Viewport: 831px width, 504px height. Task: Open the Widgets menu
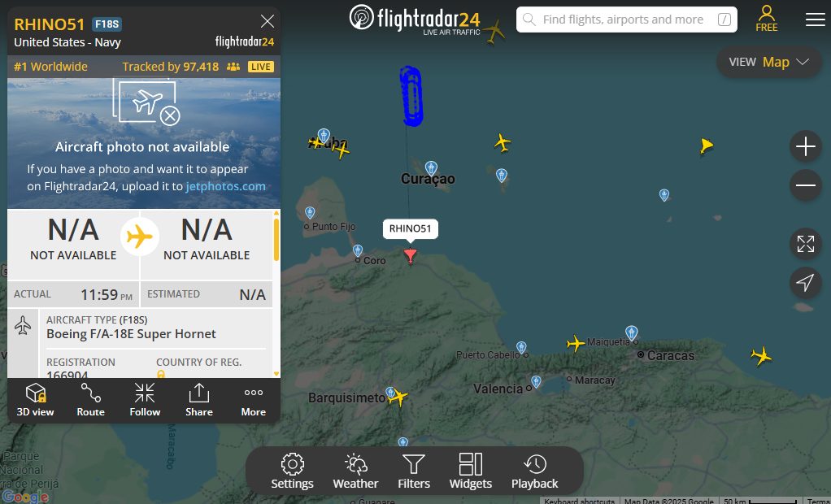pyautogui.click(x=471, y=471)
